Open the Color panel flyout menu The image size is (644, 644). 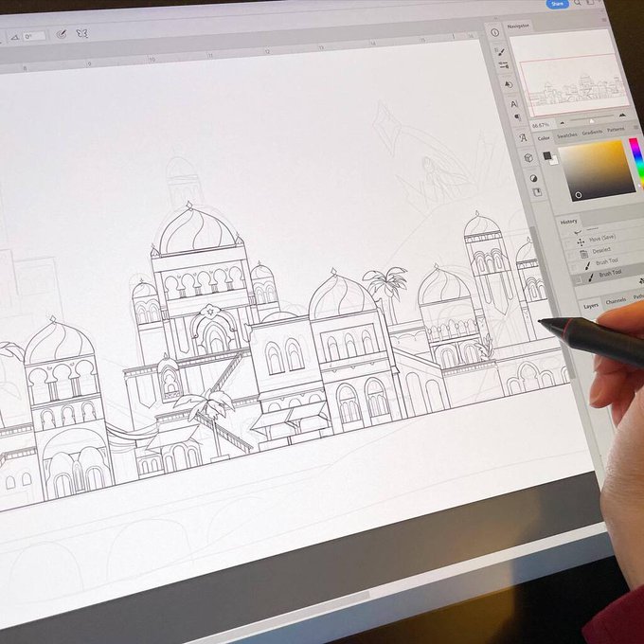pyautogui.click(x=636, y=128)
